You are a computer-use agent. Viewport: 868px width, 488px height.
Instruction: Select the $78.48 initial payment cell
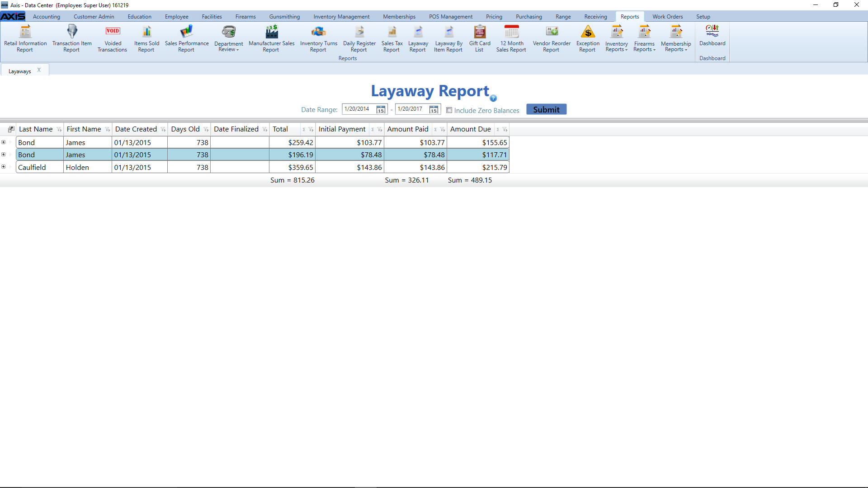pyautogui.click(x=349, y=155)
